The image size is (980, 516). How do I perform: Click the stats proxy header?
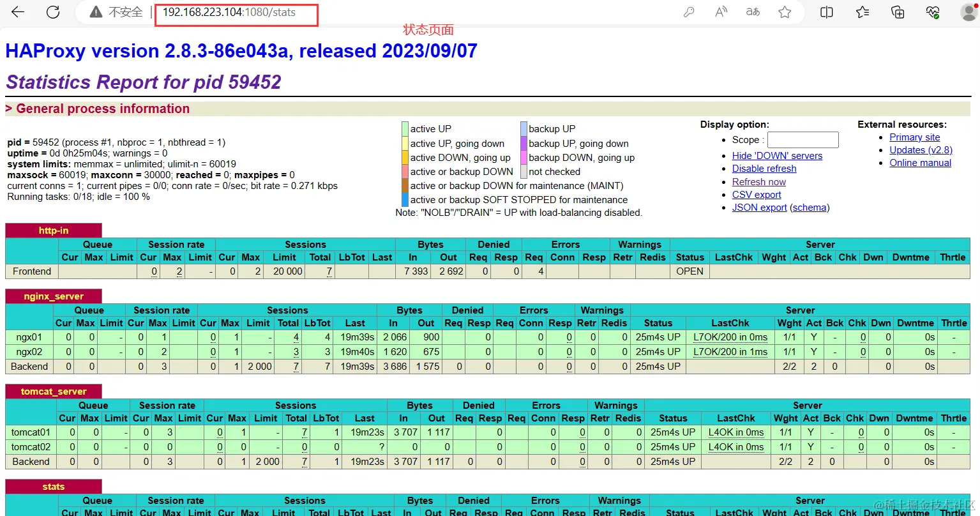tap(54, 487)
